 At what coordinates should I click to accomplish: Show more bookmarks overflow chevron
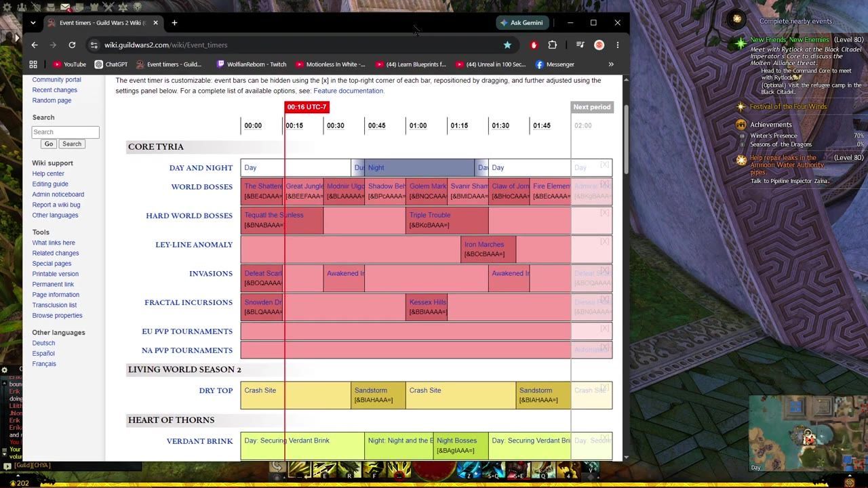pyautogui.click(x=611, y=64)
